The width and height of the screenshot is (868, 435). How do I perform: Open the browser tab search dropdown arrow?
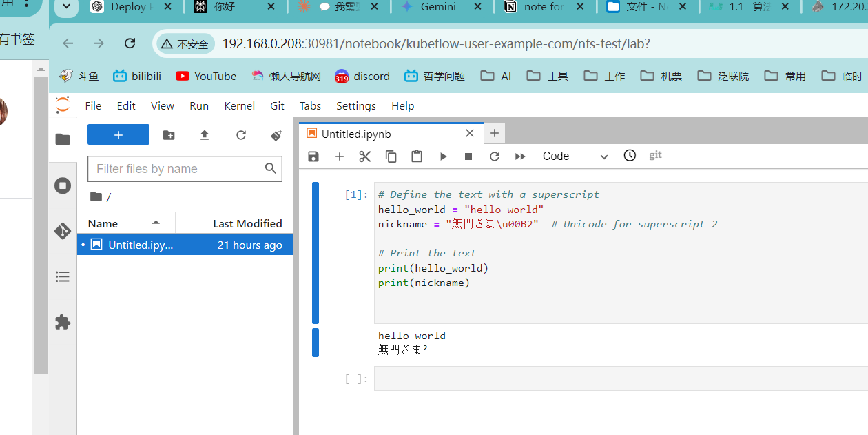pyautogui.click(x=66, y=7)
